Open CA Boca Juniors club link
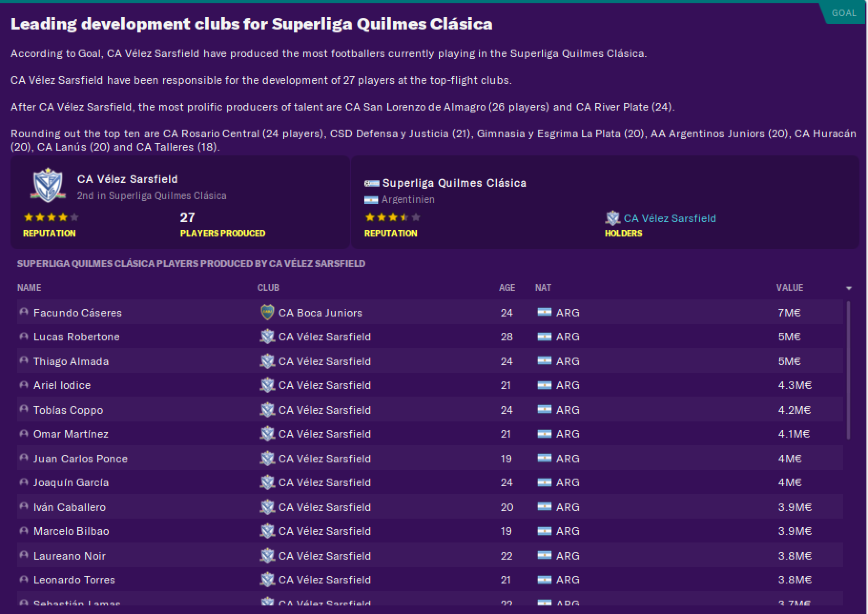The height and width of the screenshot is (614, 868). point(320,313)
